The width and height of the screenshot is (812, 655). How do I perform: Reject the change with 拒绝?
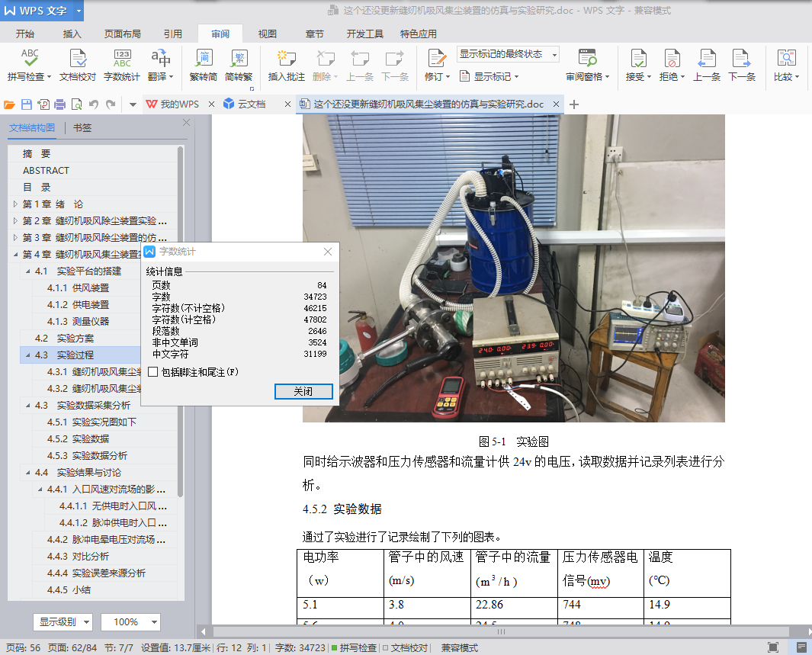pos(672,66)
